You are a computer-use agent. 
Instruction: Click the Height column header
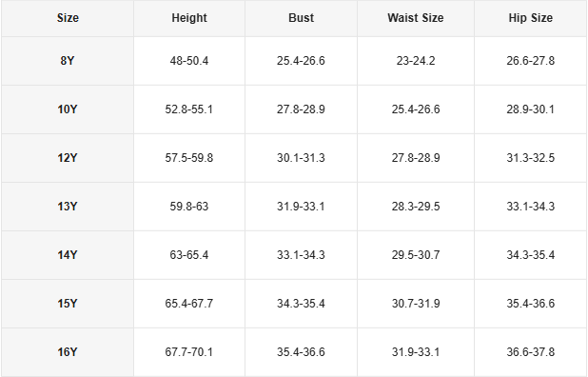(189, 18)
